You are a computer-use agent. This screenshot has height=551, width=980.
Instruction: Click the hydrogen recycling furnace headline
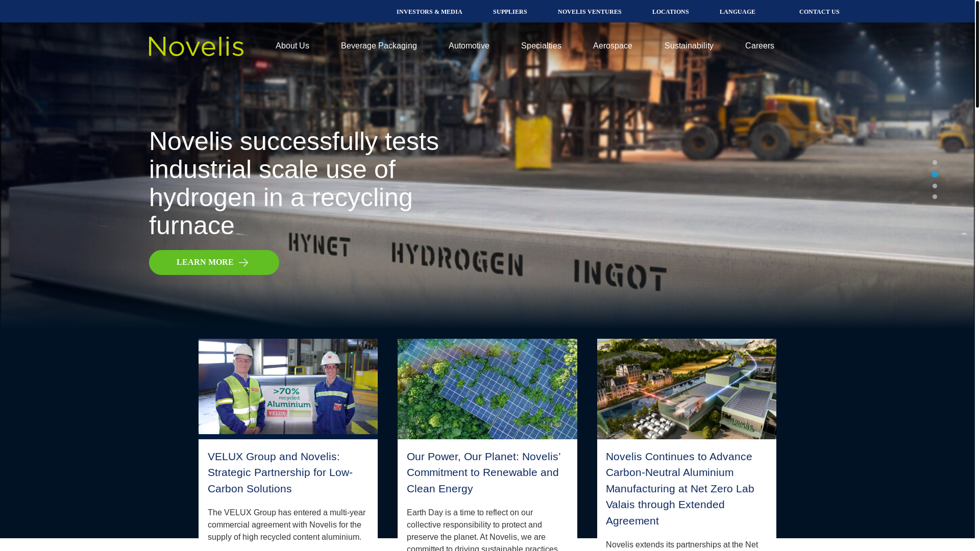click(294, 183)
